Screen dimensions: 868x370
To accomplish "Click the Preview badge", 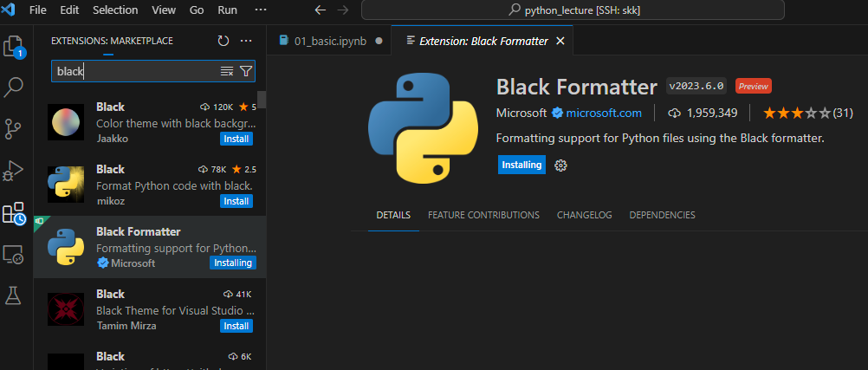I will click(754, 86).
